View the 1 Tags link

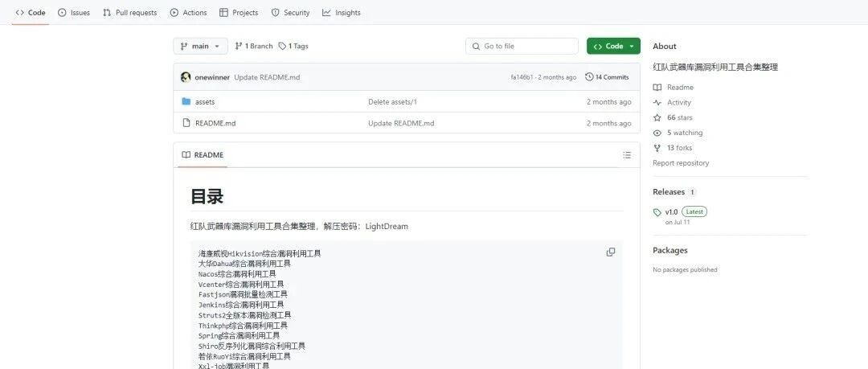tap(293, 46)
